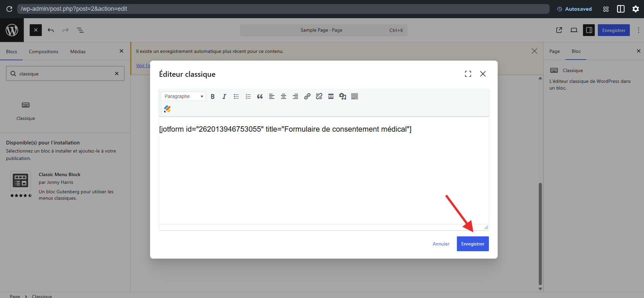Select Page in the breadcrumb
The height and width of the screenshot is (298, 644).
coord(15,296)
